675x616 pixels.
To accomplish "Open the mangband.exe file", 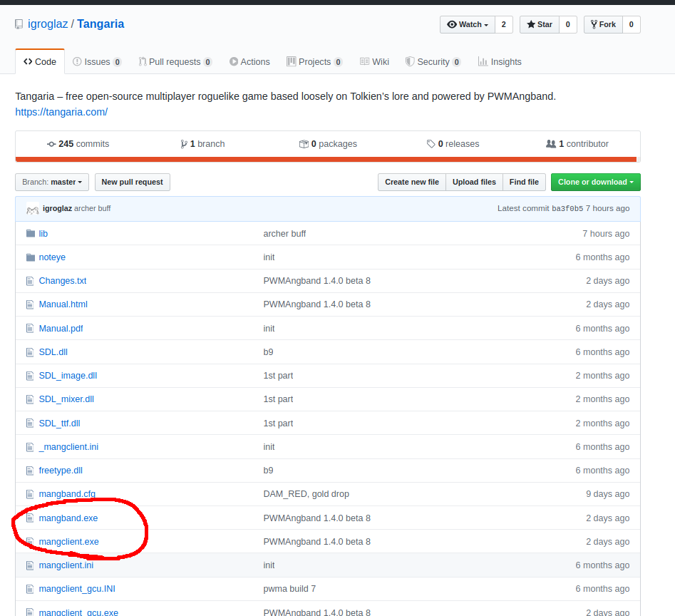I will 68,518.
